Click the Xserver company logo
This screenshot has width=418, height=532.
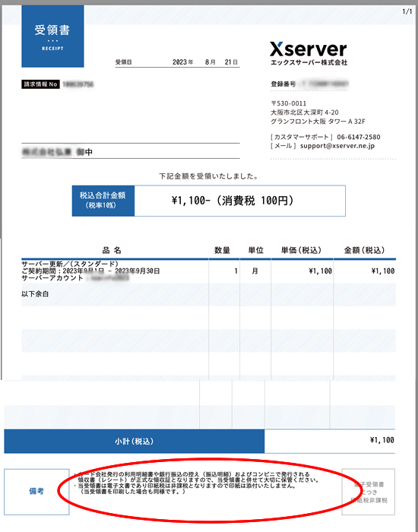pyautogui.click(x=308, y=49)
